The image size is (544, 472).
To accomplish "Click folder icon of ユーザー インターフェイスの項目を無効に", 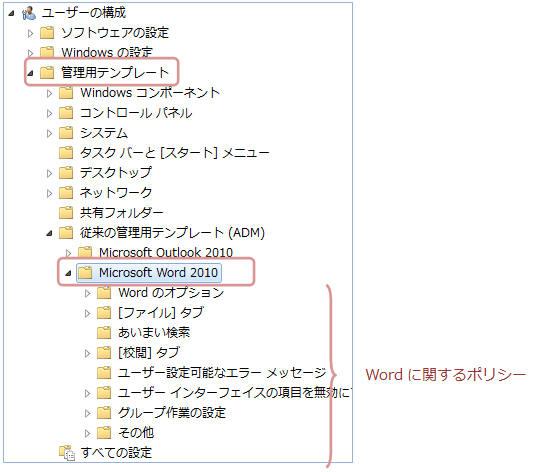I will click(x=104, y=393).
